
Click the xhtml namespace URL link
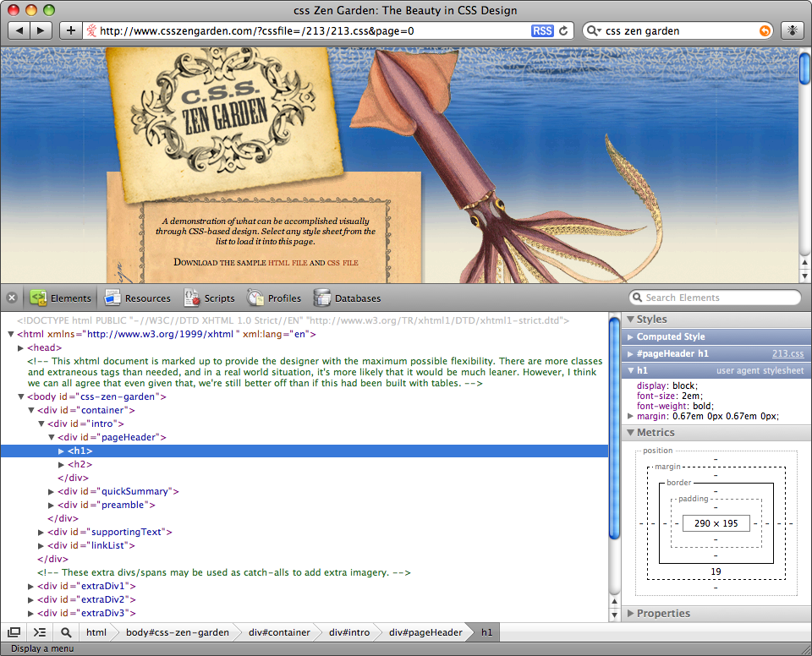click(x=160, y=334)
